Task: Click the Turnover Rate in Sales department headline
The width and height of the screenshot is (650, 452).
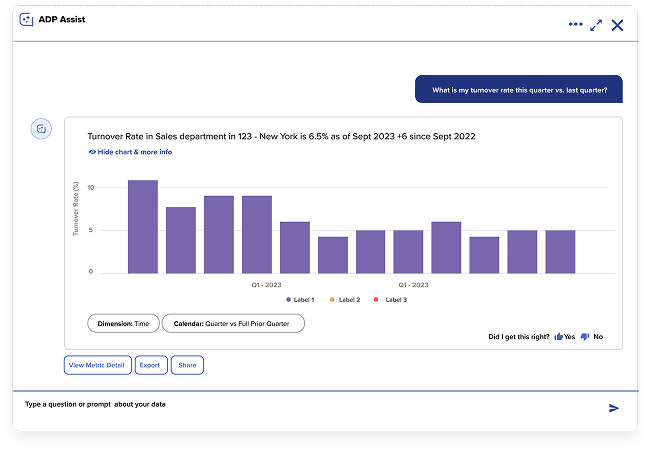Action: (x=281, y=136)
